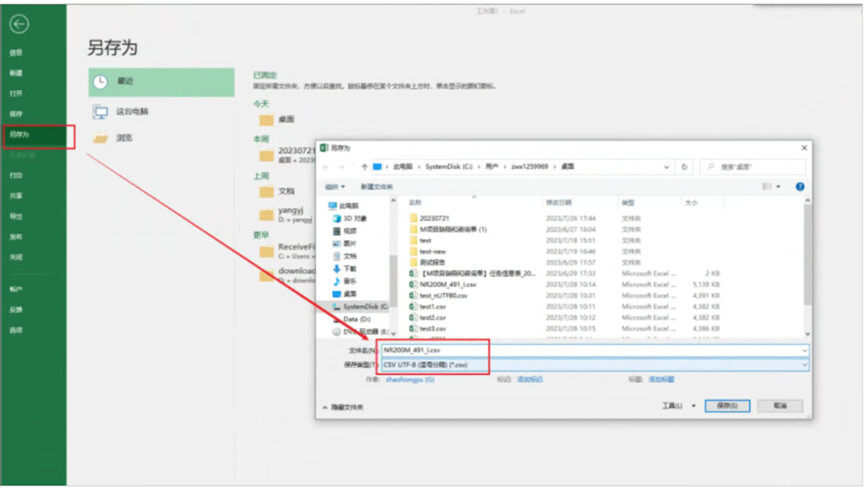This screenshot has height=488, width=865.
Task: Select the 最近 (Recent) location with clock icon
Action: (161, 82)
